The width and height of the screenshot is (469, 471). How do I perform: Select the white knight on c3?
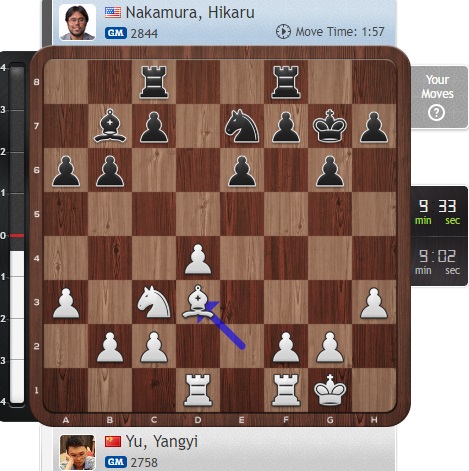pyautogui.click(x=154, y=302)
